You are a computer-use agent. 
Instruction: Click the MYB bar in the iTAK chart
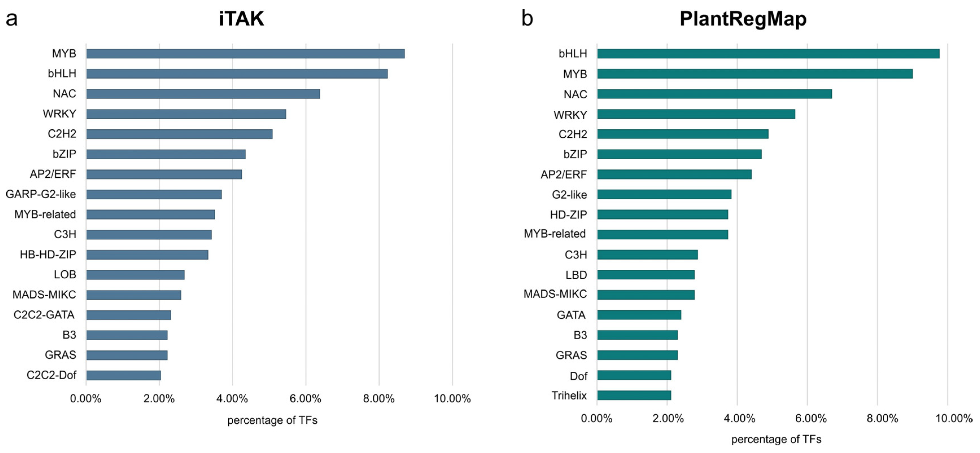[x=245, y=54]
